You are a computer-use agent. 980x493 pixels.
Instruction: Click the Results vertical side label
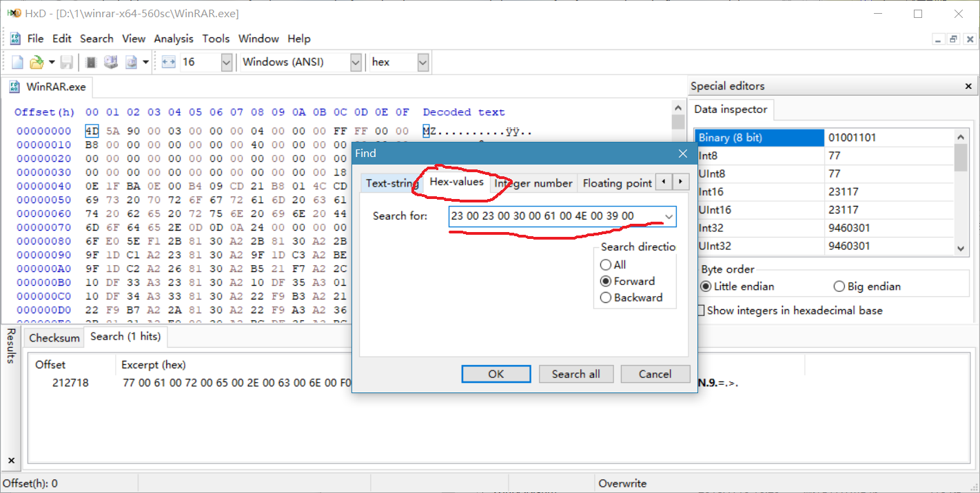coord(11,346)
